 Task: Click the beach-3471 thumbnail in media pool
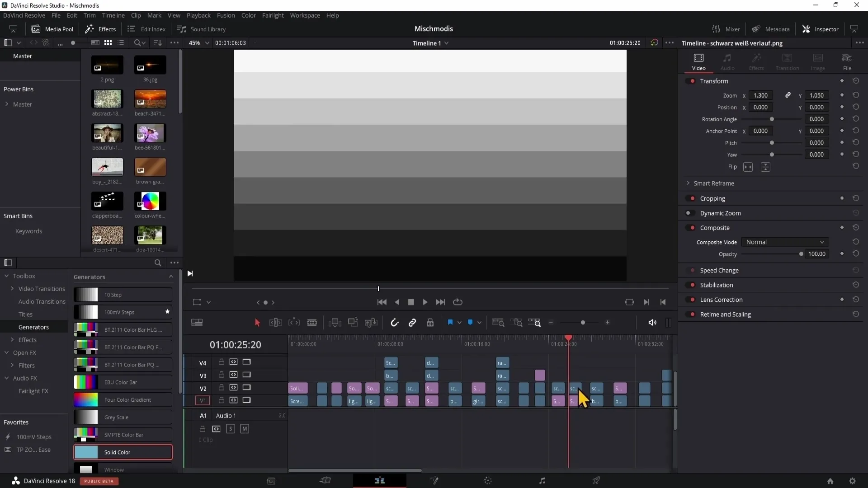150,99
